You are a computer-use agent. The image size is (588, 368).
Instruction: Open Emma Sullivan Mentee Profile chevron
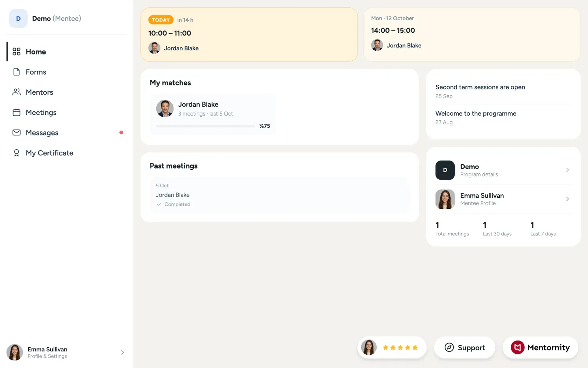click(567, 199)
